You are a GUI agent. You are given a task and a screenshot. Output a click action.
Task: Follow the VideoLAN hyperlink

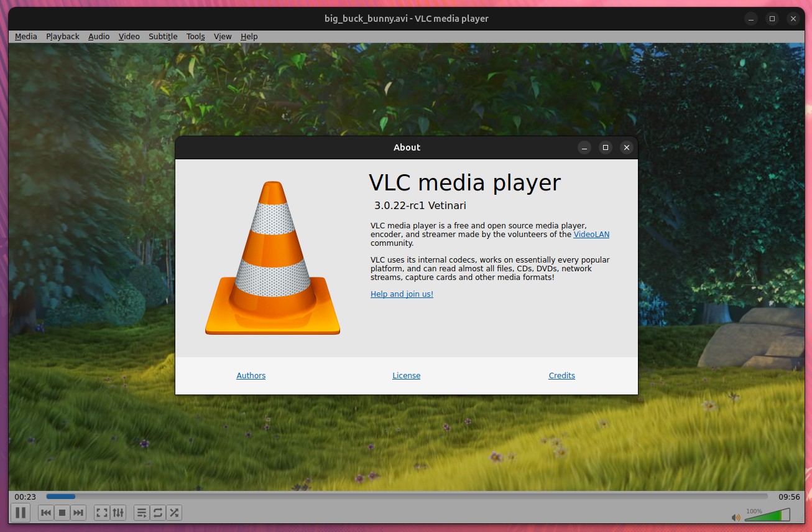[x=591, y=235]
